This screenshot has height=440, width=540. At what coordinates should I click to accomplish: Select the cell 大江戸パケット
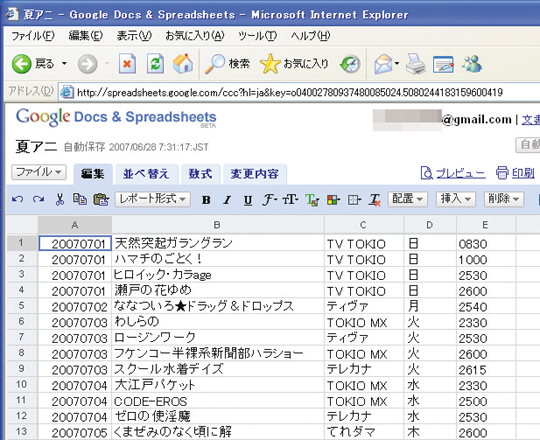(x=218, y=385)
